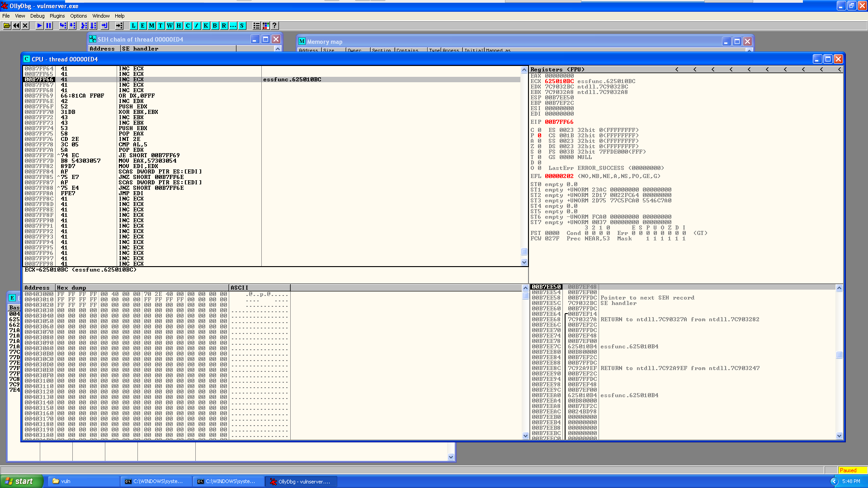Click the Run program play icon
This screenshot has height=488, width=868.
(x=40, y=26)
